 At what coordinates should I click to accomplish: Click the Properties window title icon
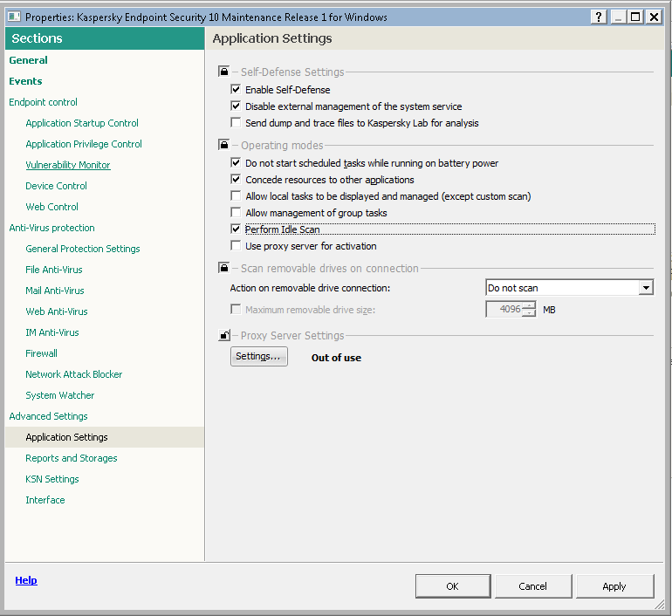[14, 17]
